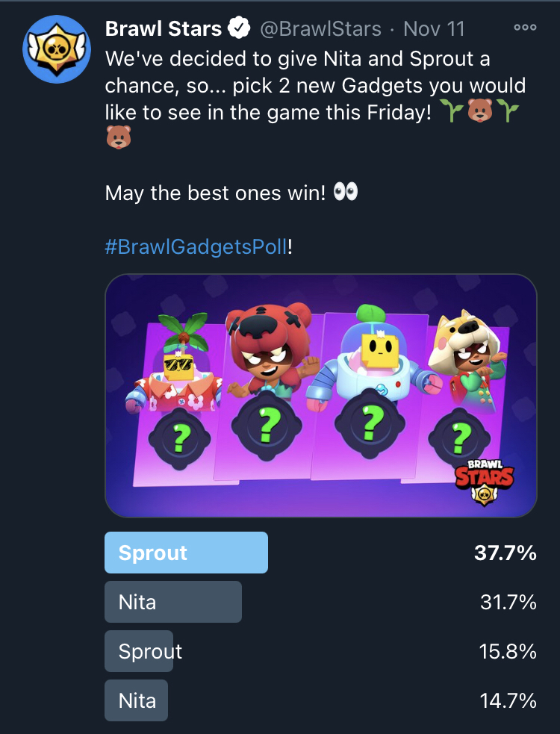560x734 pixels.
Task: Click the Brawl Stars display name
Action: 164,29
